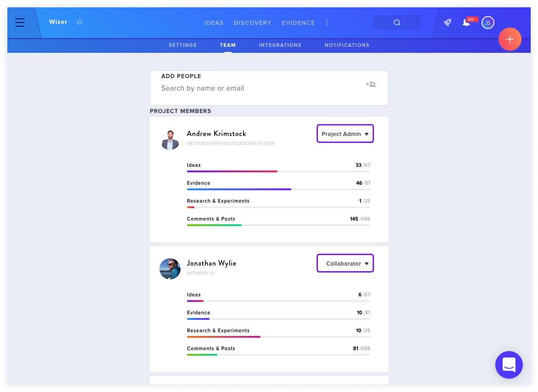Viewport: 538px width, 392px height.
Task: Open the JS user avatar menu
Action: tap(487, 23)
